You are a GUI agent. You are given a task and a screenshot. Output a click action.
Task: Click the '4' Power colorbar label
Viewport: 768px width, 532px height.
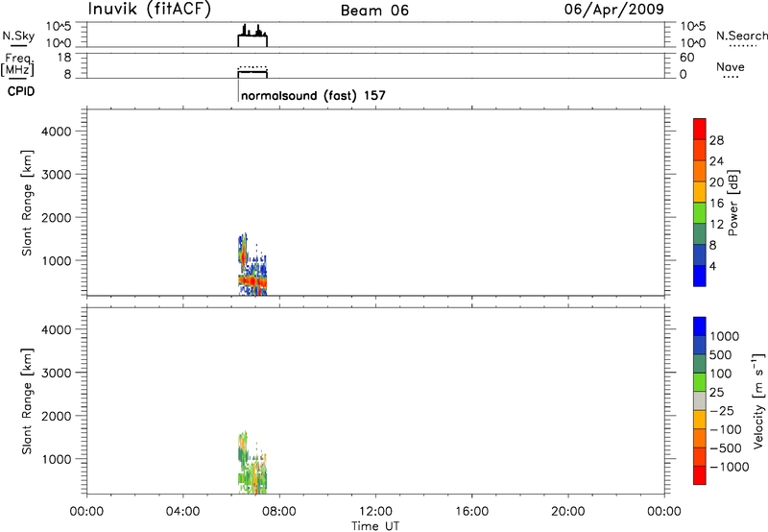pyautogui.click(x=712, y=266)
